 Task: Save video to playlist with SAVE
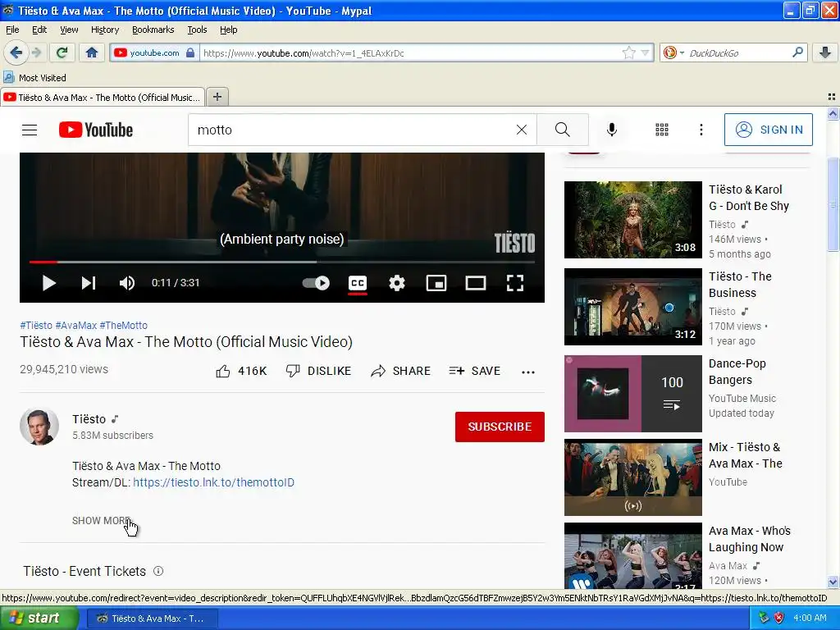(x=475, y=371)
